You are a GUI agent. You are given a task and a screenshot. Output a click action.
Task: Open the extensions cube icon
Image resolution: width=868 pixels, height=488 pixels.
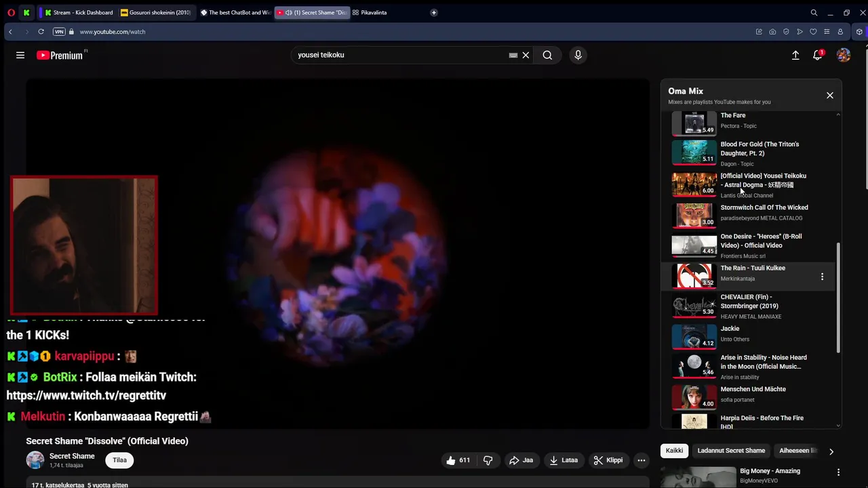tap(859, 32)
